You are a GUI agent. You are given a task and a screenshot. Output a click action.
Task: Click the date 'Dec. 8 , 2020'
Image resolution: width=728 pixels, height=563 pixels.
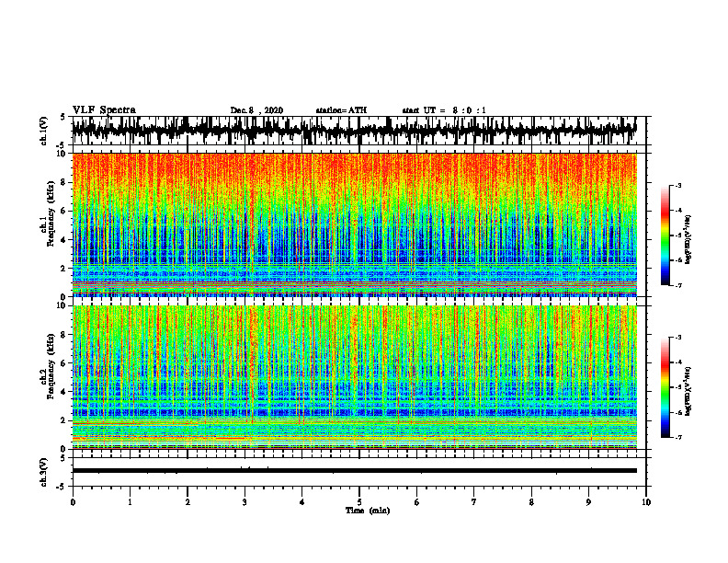(x=256, y=110)
